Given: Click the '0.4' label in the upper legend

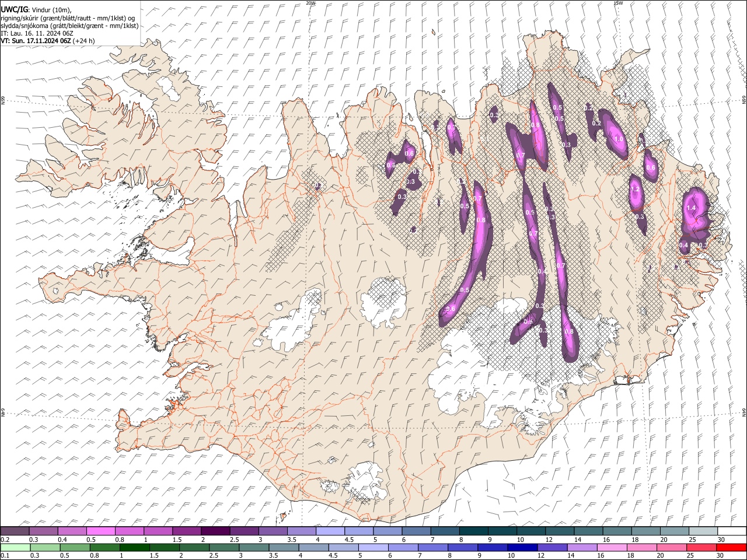Looking at the screenshot, I should (62, 540).
